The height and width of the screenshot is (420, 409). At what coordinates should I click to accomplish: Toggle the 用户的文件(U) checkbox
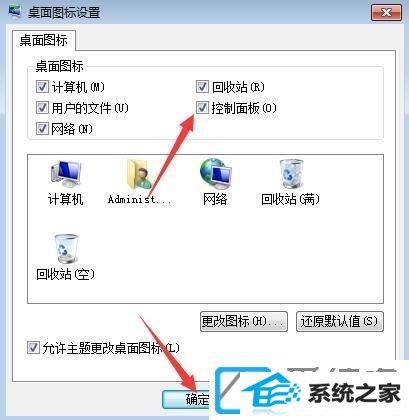tap(42, 108)
